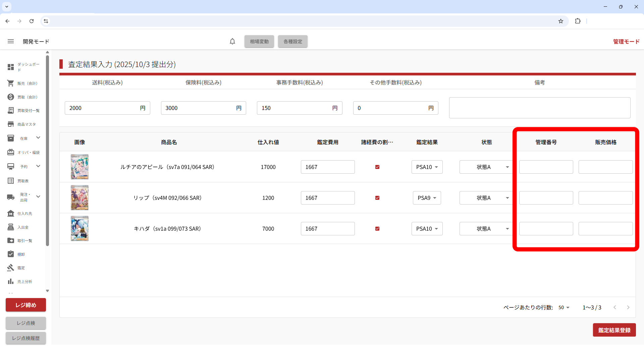Change rows per page dropdown
This screenshot has height=346, width=644.
tap(564, 307)
